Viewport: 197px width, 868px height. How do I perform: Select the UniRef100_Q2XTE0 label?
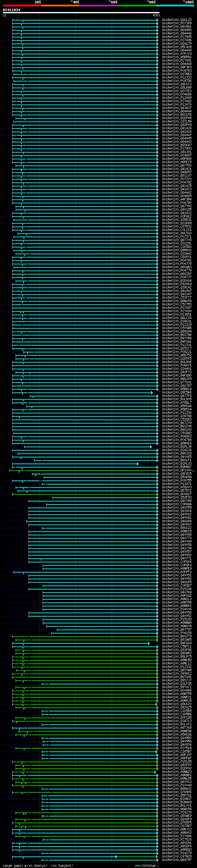tap(177, 91)
